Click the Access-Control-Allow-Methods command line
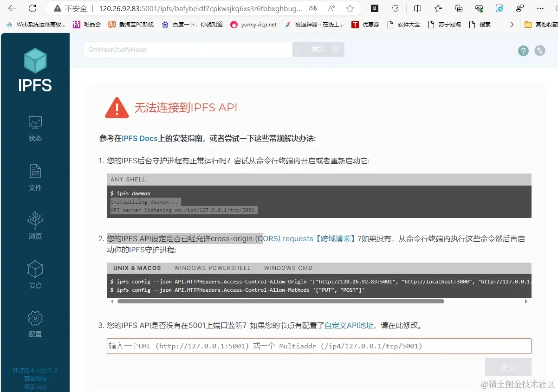Screen dimensions: 558x392 pos(237,290)
